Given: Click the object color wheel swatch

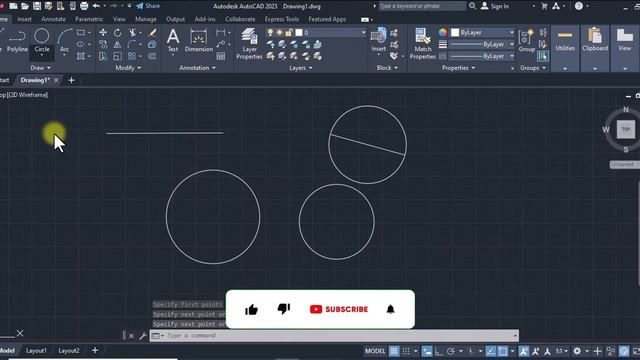Looking at the screenshot, I should click(443, 33).
